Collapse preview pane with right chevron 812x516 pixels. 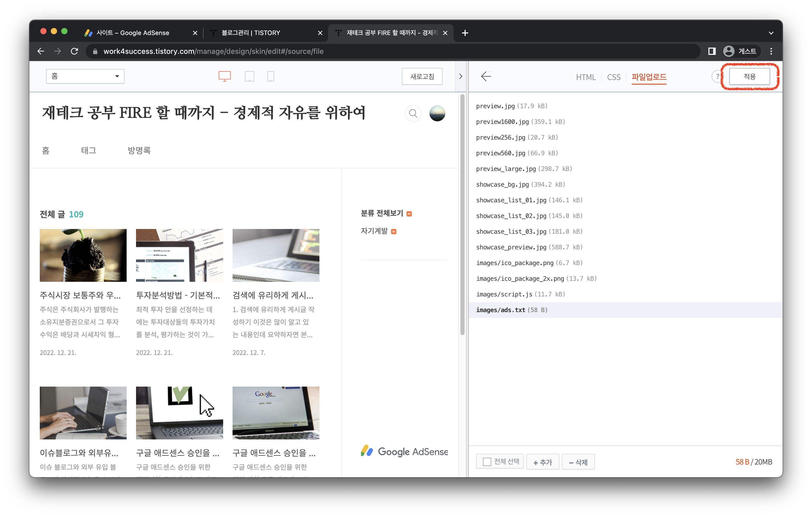(x=461, y=76)
